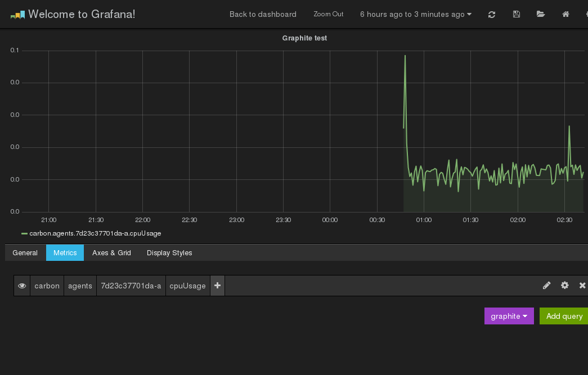Go to the home dashboard icon
This screenshot has width=588, height=375.
[565, 14]
